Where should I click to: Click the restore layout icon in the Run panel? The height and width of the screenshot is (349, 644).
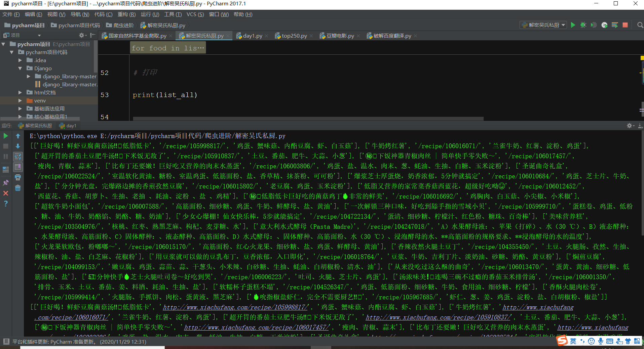click(6, 169)
